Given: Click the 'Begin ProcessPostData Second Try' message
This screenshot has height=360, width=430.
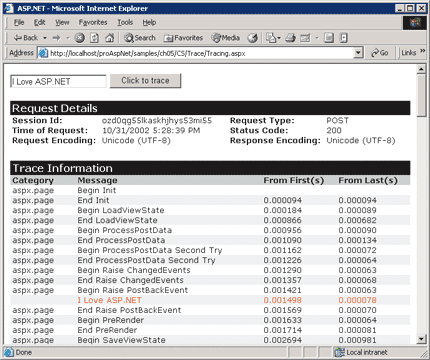Looking at the screenshot, I should pos(150,250).
